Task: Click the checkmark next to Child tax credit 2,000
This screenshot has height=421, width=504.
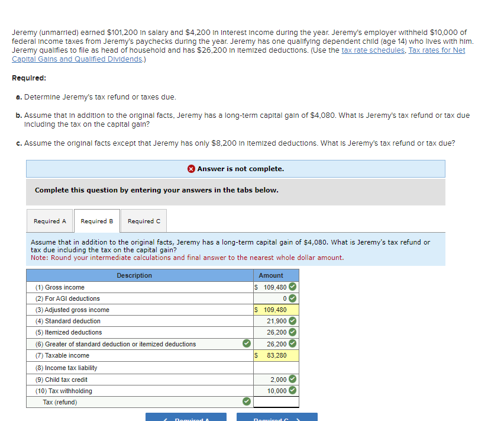Action: tap(292, 379)
